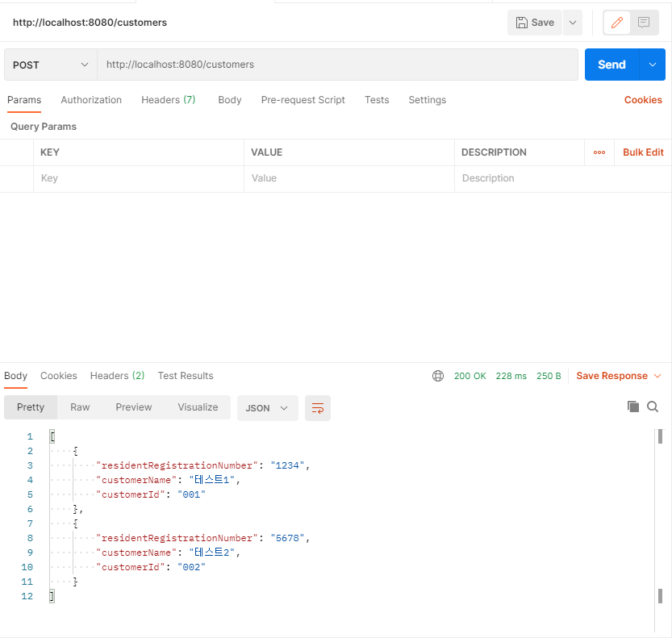The height and width of the screenshot is (638, 672).
Task: Open the Cookies link
Action: click(x=643, y=100)
